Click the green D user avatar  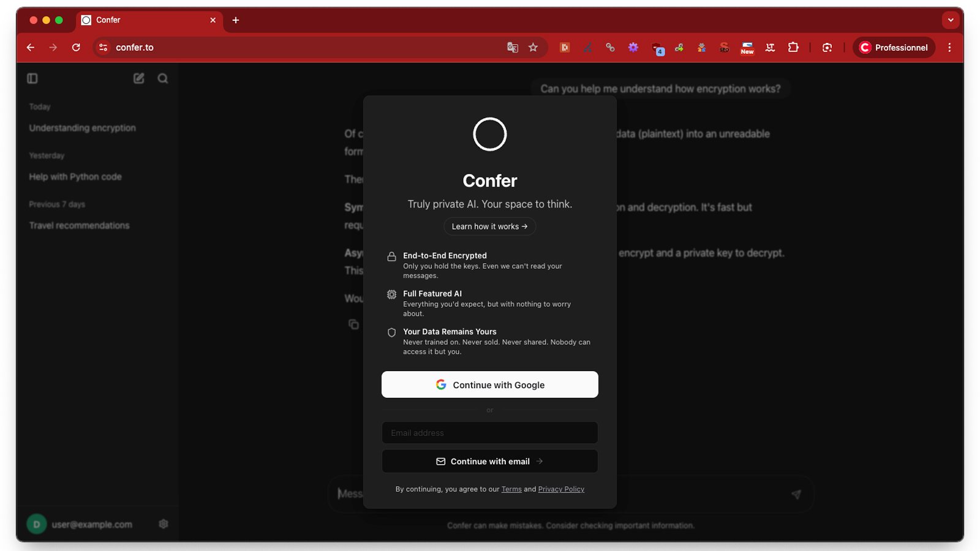[37, 524]
